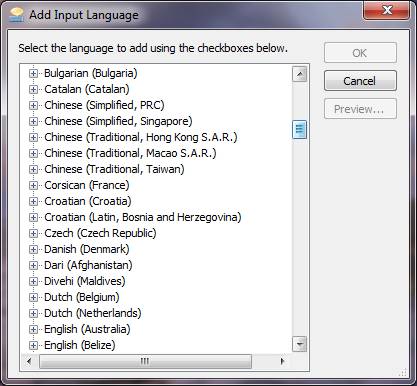The width and height of the screenshot is (417, 386).
Task: Expand the Czech (Czech Republic) node
Action: click(33, 233)
